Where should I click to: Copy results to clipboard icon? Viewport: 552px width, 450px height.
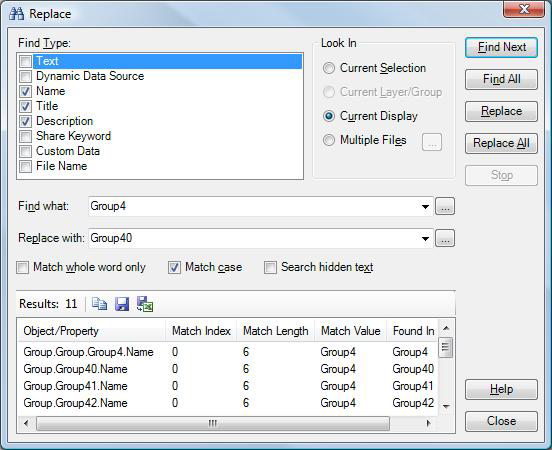[99, 304]
